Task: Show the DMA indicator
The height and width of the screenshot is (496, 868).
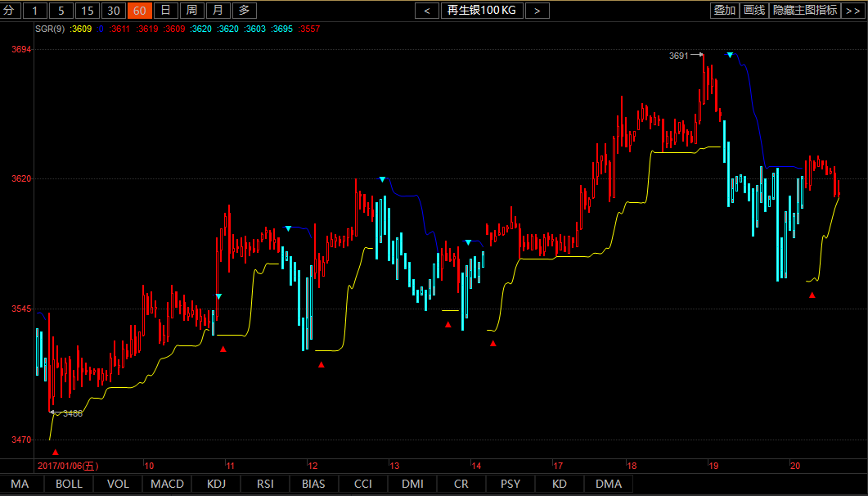Action: pos(609,484)
